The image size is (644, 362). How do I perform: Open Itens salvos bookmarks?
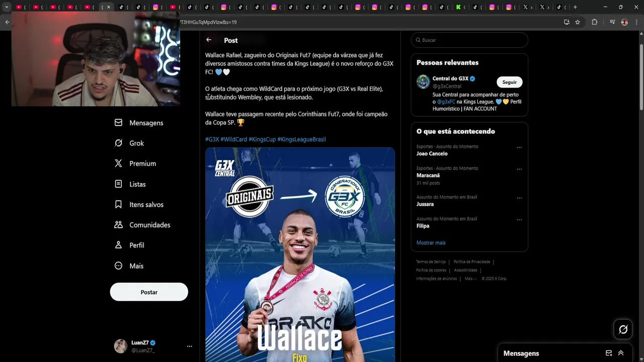(x=139, y=205)
